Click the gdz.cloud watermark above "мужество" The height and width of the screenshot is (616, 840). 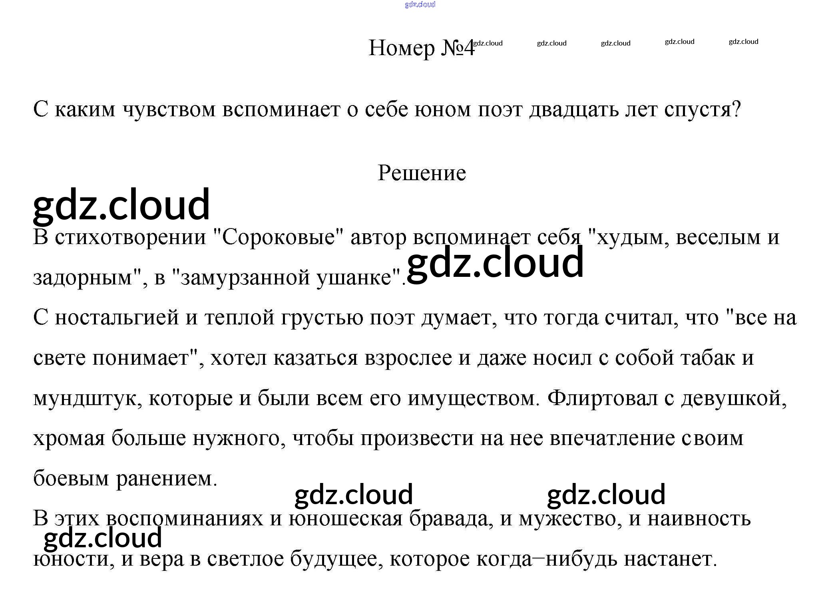coord(606,495)
